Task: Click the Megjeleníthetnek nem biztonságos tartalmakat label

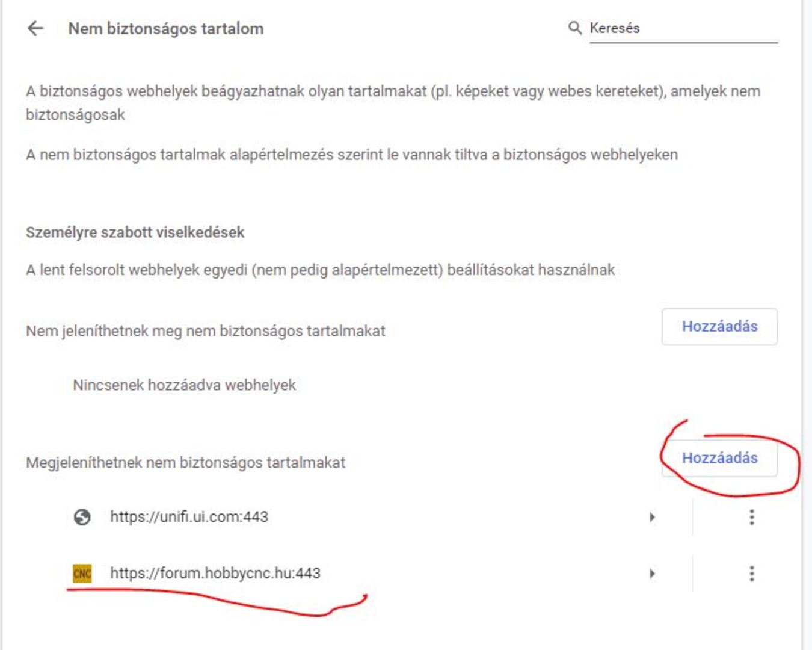Action: click(186, 463)
